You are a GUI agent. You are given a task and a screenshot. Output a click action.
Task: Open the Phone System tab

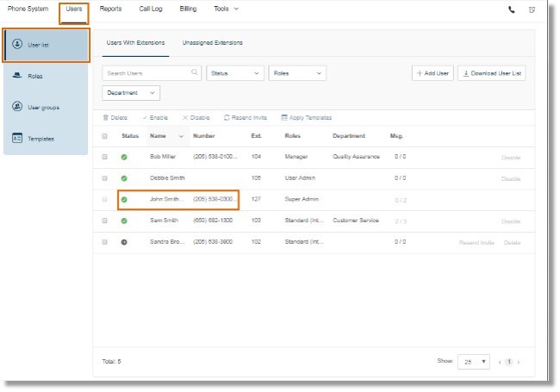pos(28,9)
